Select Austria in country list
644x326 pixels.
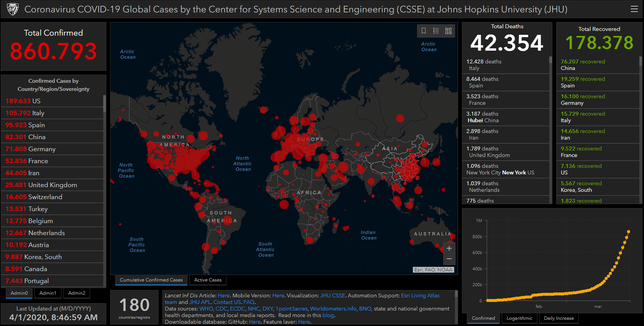(x=52, y=245)
